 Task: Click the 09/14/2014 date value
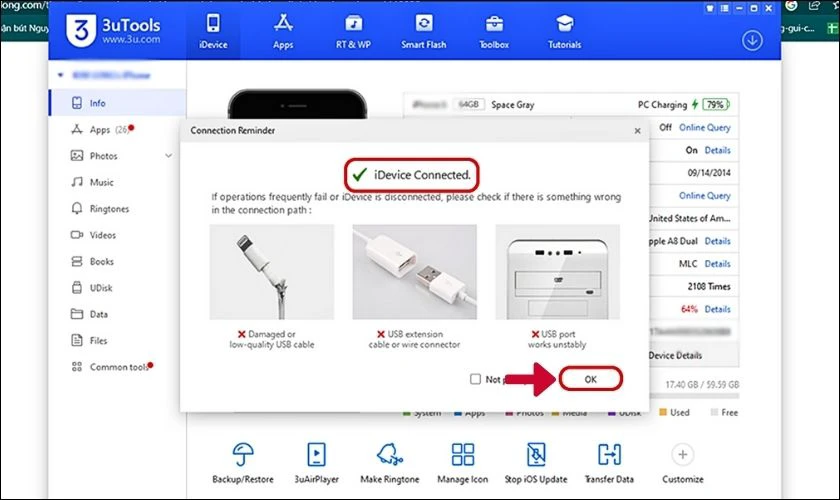click(709, 173)
